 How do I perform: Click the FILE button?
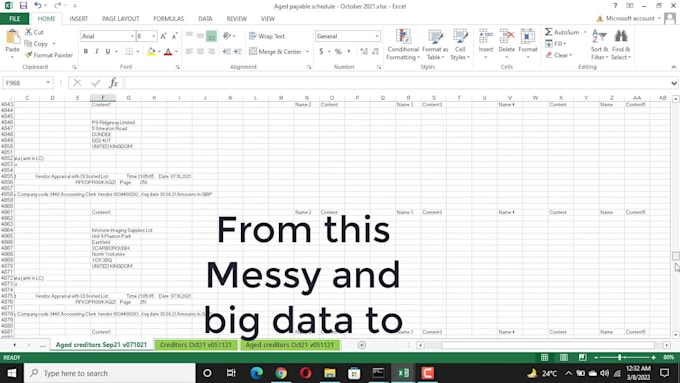(x=14, y=19)
